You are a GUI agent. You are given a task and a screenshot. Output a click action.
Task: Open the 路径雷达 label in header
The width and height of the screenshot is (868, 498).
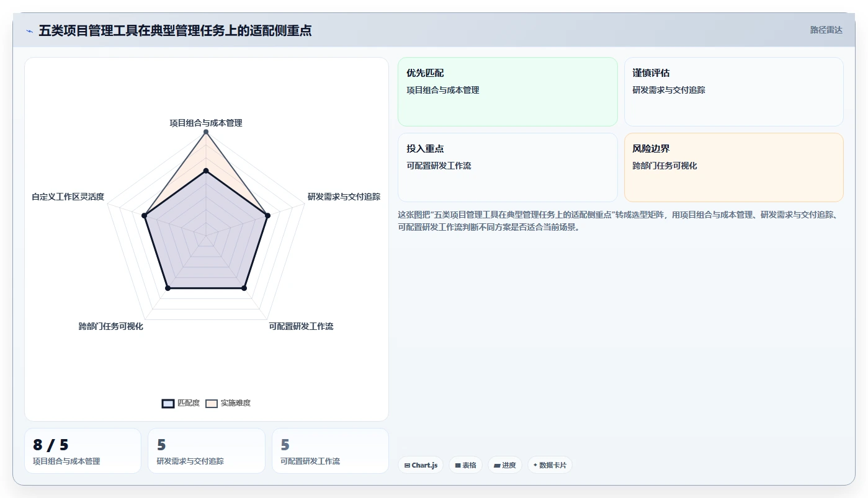click(x=826, y=30)
